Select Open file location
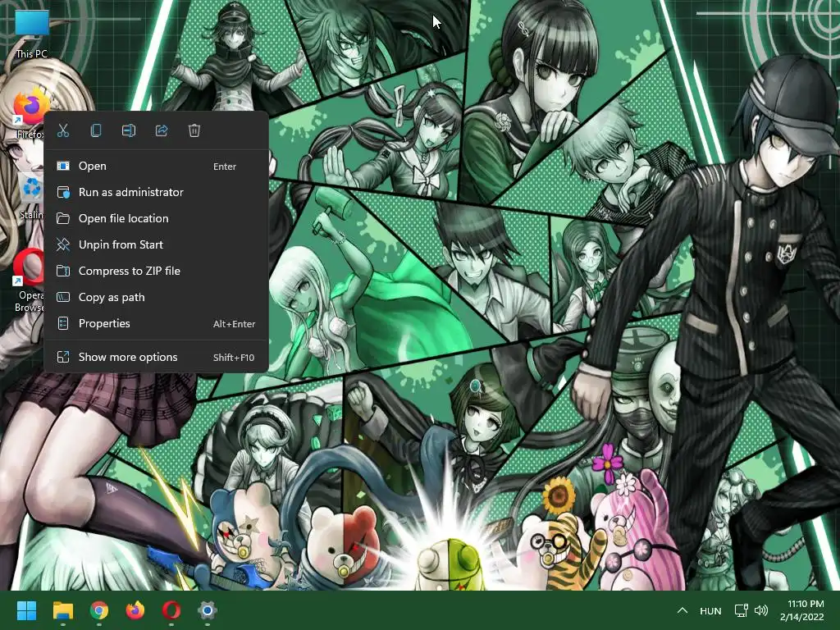This screenshot has width=840, height=630. 156,218
